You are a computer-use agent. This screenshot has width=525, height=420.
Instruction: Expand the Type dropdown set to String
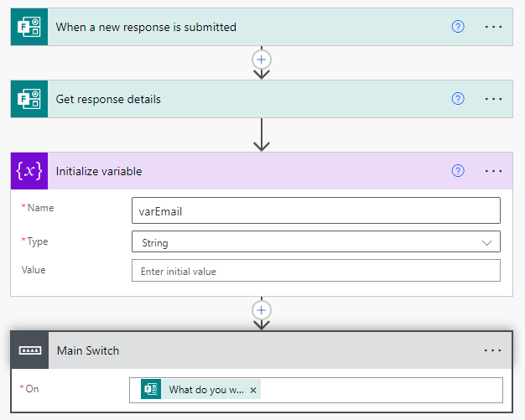486,242
